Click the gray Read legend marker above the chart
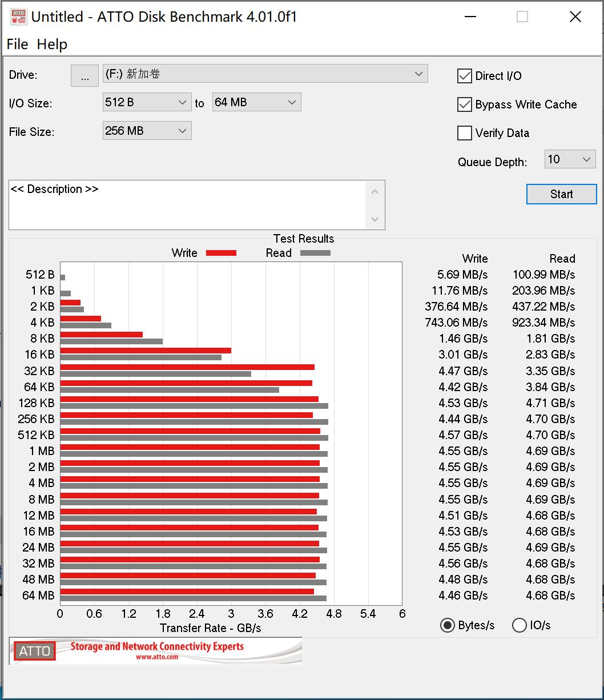This screenshot has width=604, height=700. click(315, 252)
